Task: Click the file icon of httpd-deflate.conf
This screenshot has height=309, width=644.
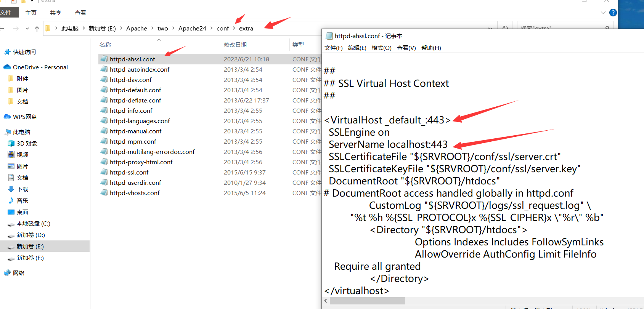Action: (x=104, y=100)
